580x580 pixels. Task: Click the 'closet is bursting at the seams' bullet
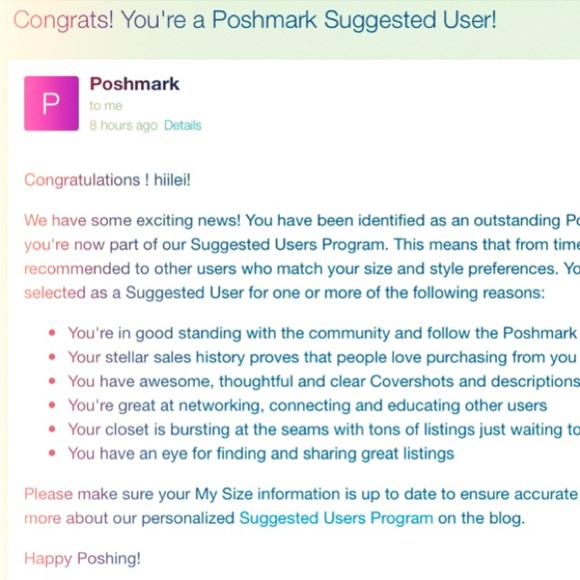[x=324, y=429]
